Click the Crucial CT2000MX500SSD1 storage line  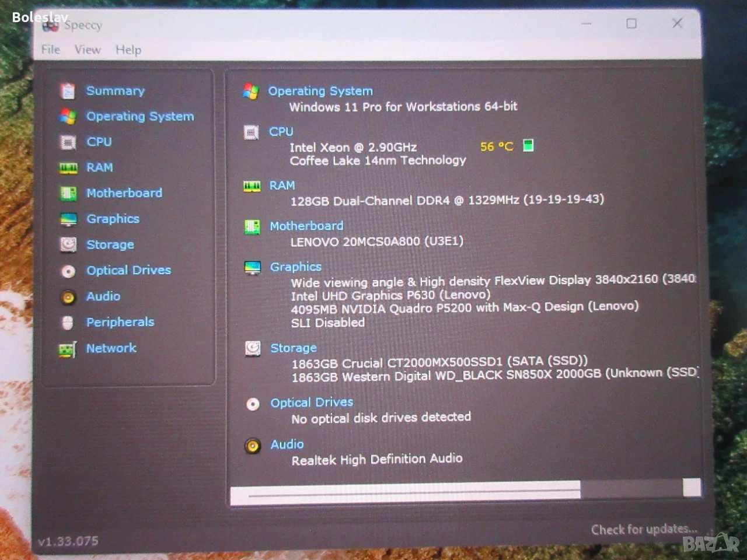click(440, 362)
